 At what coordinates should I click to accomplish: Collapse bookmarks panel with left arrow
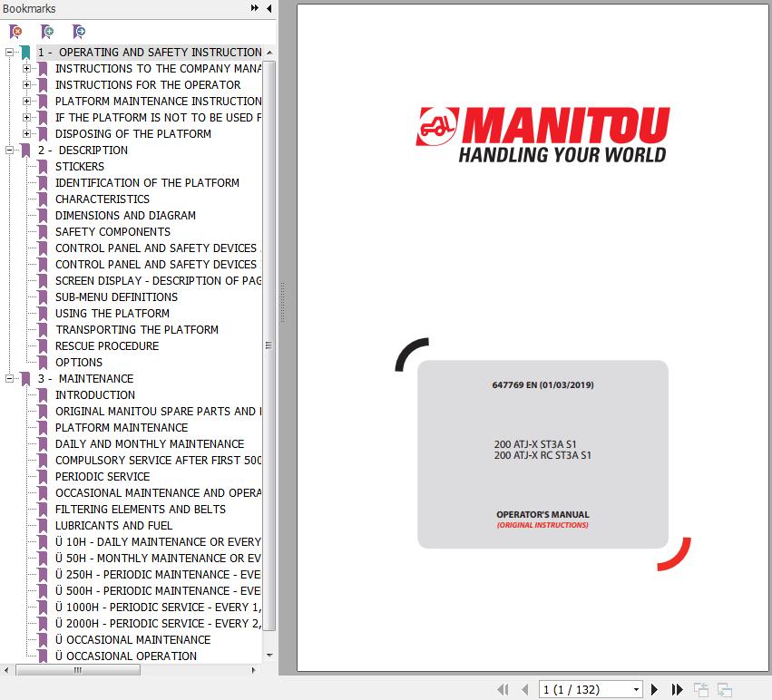[x=269, y=8]
